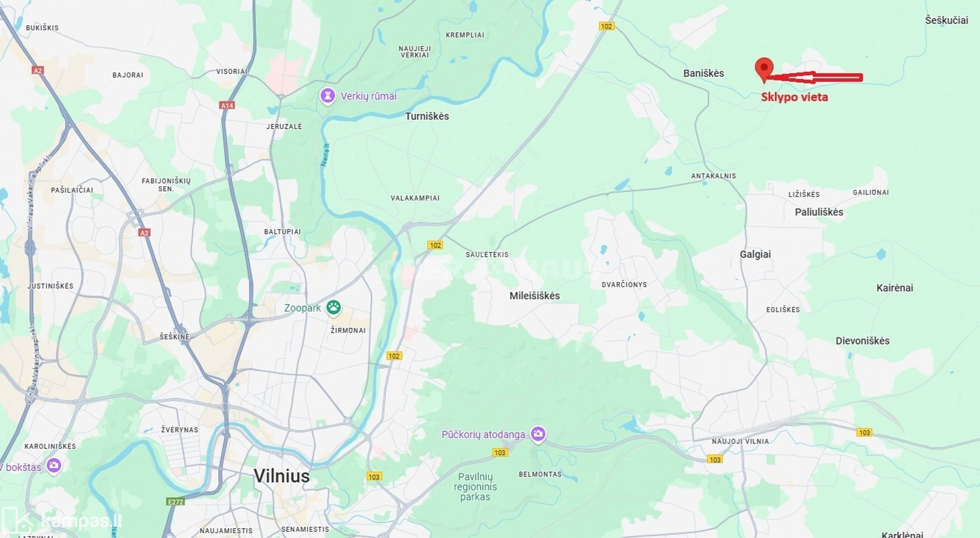Click the Kairėnai place label
This screenshot has width=980, height=538.
894,288
